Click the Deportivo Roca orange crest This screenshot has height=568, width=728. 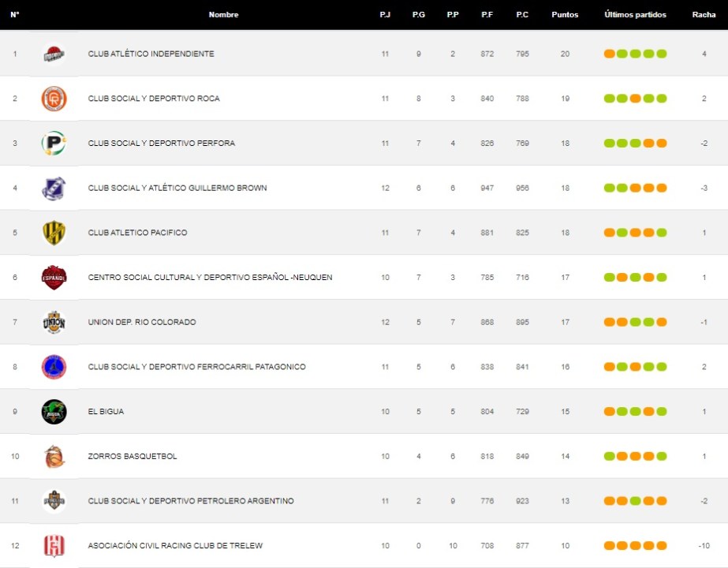click(54, 99)
